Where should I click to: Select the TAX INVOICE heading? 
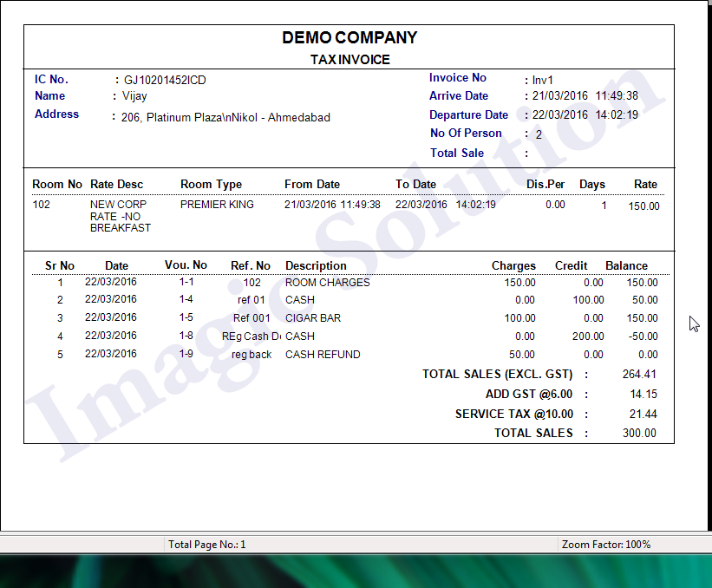point(350,60)
